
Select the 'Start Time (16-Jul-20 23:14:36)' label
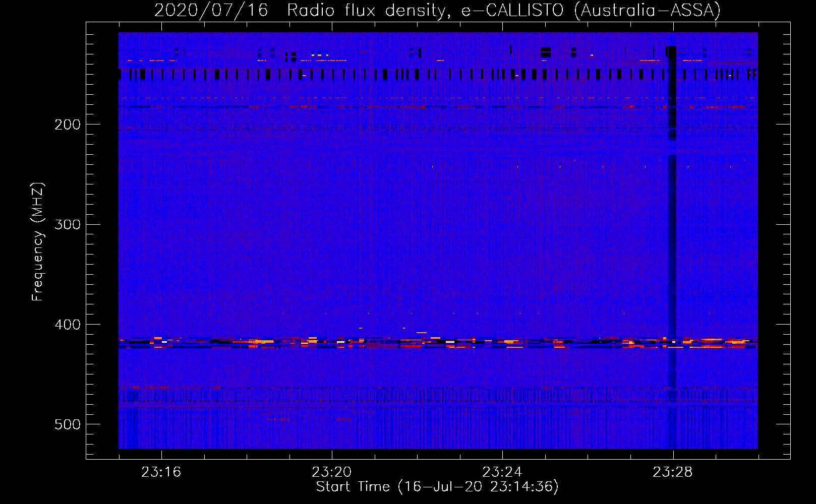click(437, 487)
